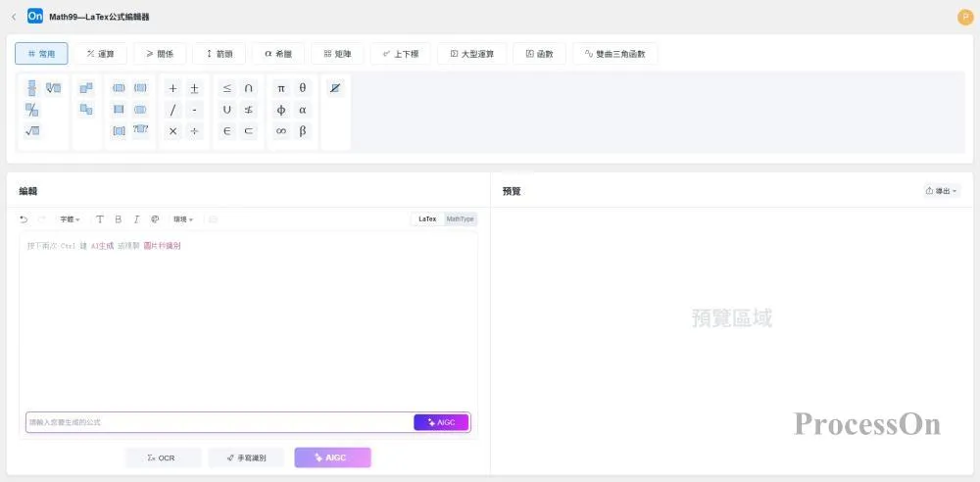Insert the square root template

coord(32,130)
